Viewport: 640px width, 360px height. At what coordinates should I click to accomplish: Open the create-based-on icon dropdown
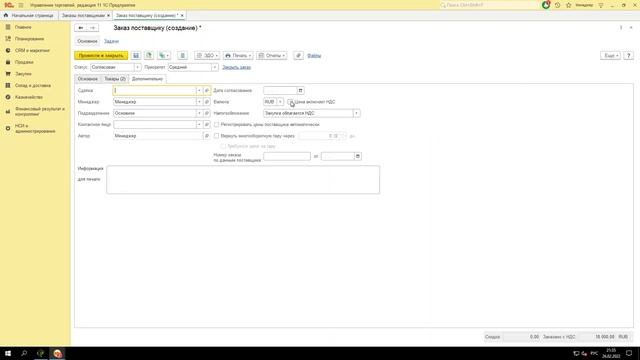(x=164, y=56)
